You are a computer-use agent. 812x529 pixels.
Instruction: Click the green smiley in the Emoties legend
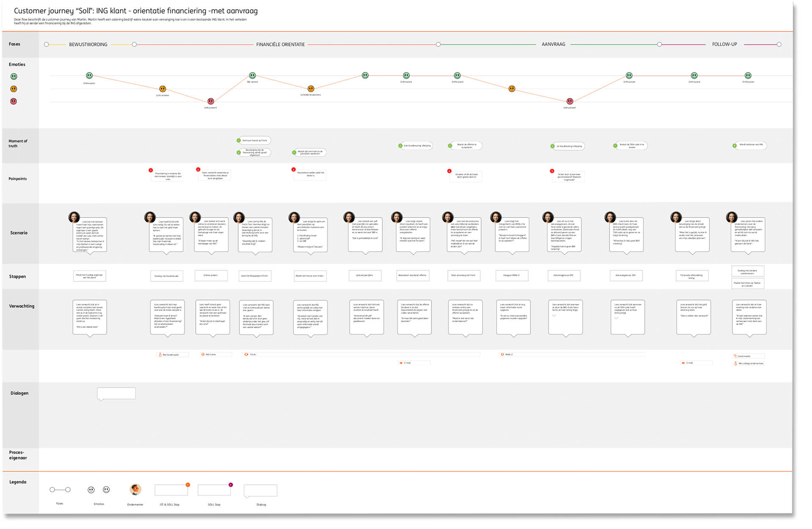click(14, 77)
